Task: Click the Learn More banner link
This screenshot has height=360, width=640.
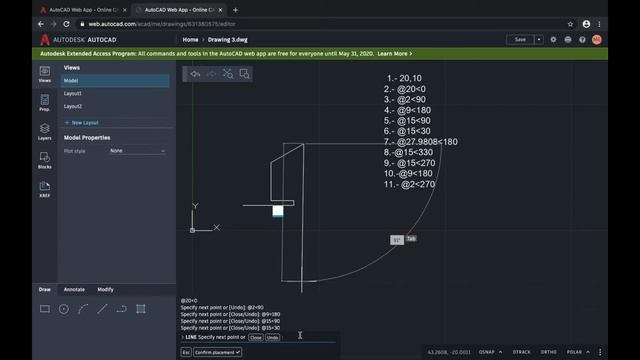Action: (394, 53)
